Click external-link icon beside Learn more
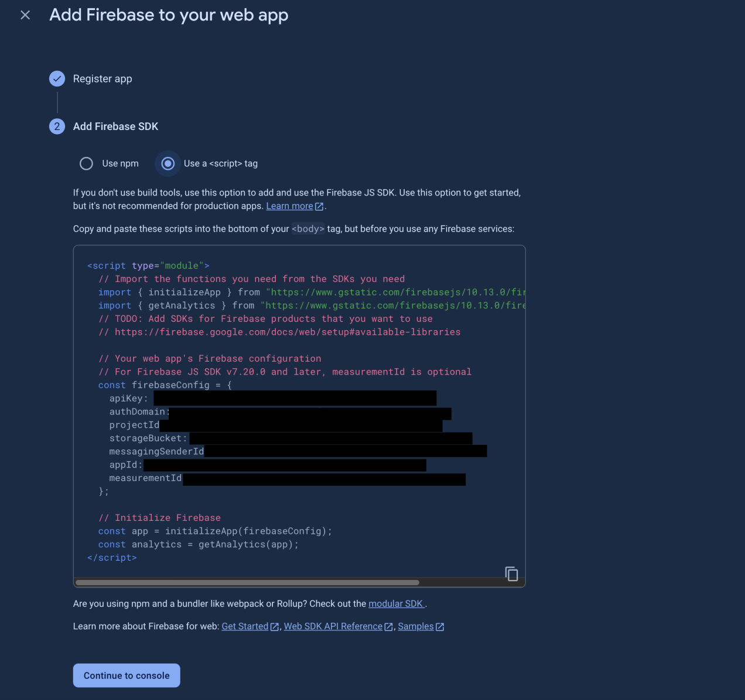The height and width of the screenshot is (700, 745). point(319,207)
